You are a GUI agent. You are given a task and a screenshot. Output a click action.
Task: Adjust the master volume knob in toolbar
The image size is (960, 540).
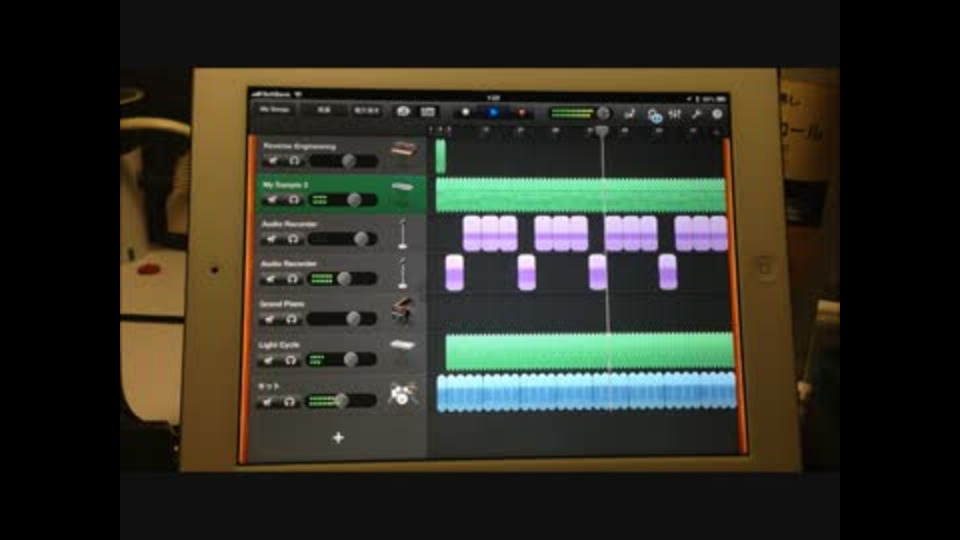tap(604, 113)
